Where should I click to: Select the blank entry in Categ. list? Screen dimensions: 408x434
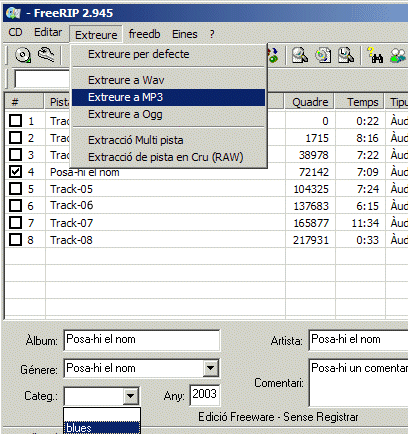tap(102, 415)
